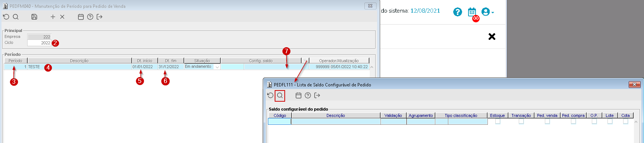Click the Dt. início column header
This screenshot has width=644, height=143.
[145, 61]
